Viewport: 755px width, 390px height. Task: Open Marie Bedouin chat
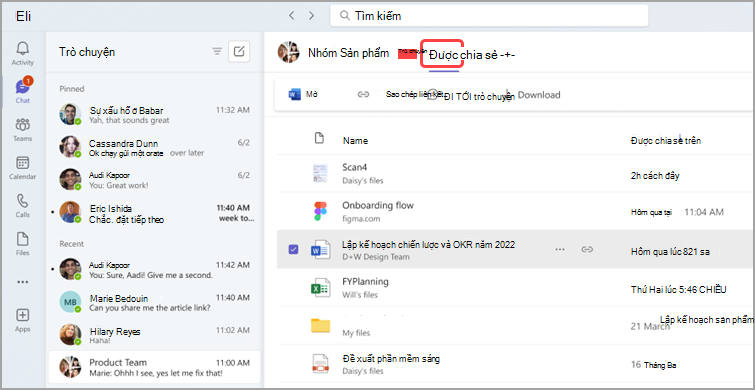[x=155, y=303]
